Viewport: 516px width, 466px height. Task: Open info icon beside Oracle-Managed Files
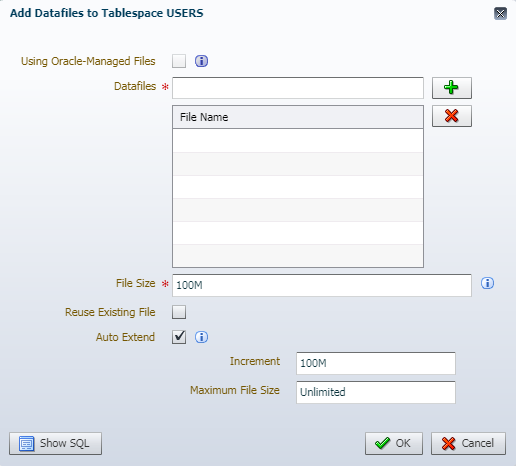click(201, 61)
